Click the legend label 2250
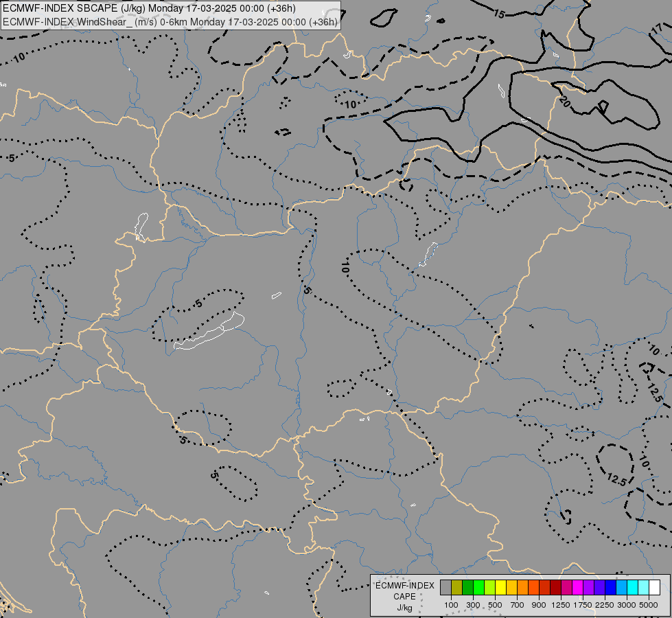This screenshot has height=618, width=672. tap(605, 605)
